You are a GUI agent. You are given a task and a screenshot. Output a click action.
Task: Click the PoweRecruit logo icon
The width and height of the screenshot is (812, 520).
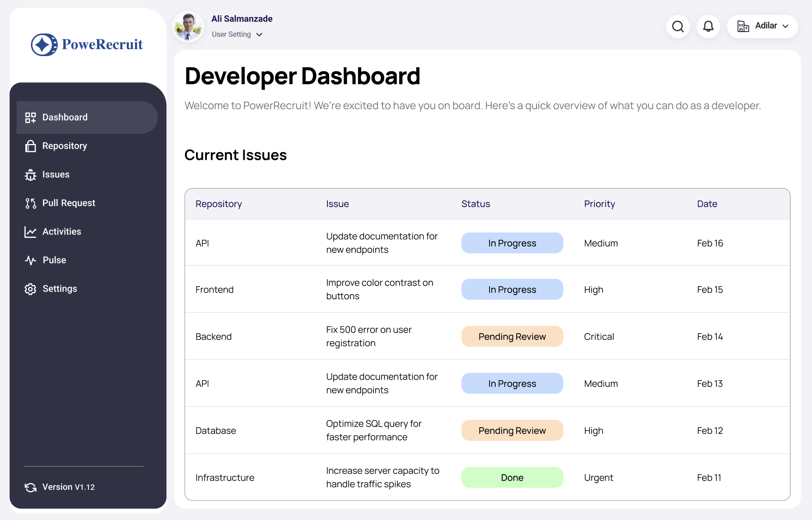44,45
